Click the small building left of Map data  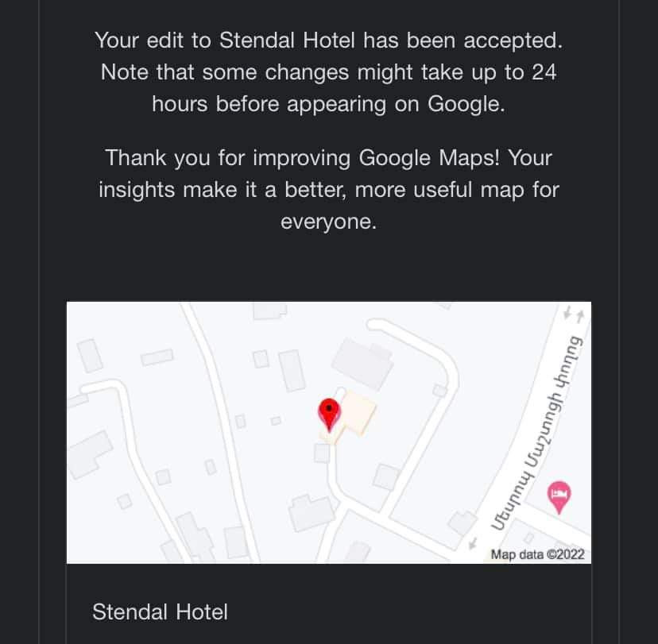(x=459, y=523)
